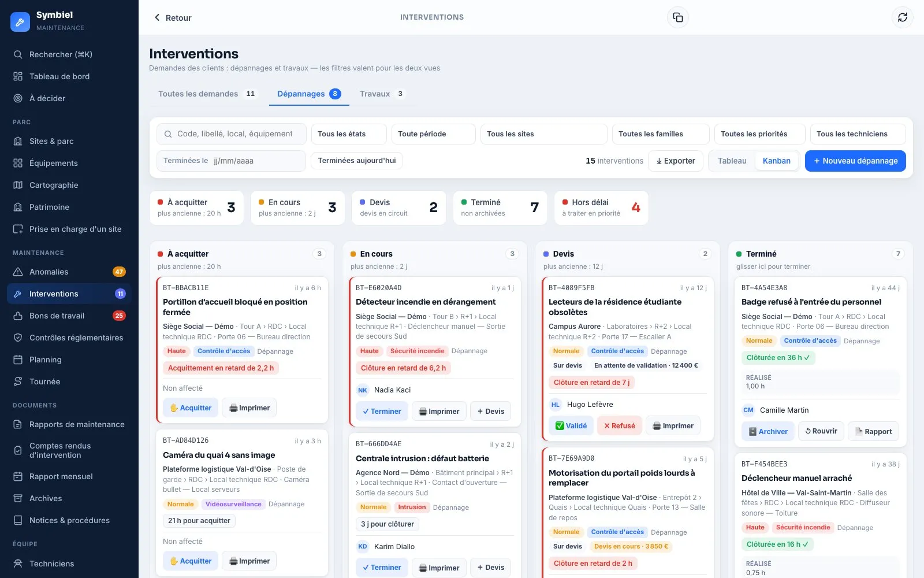The width and height of the screenshot is (924, 578).
Task: Click the Nouveau dépannage button
Action: pos(855,161)
